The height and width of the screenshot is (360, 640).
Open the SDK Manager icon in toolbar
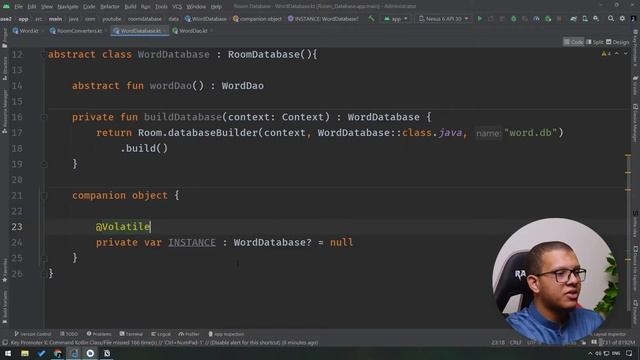pos(596,19)
